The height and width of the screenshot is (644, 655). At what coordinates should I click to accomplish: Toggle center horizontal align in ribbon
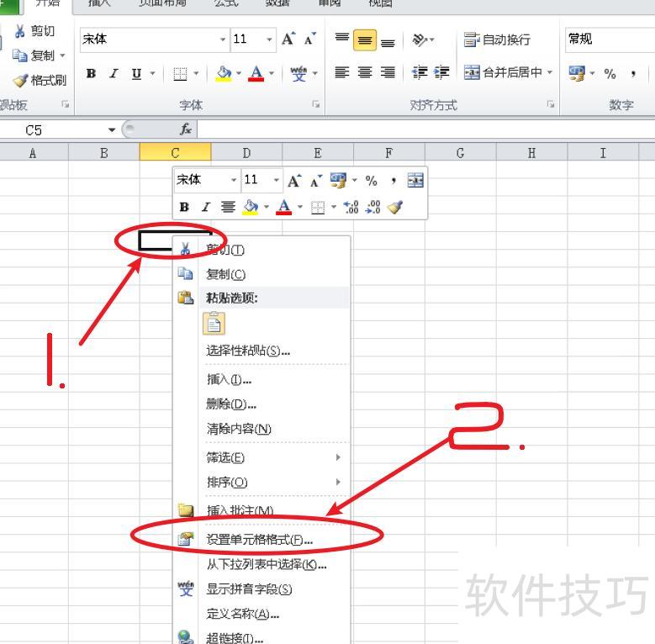click(365, 72)
